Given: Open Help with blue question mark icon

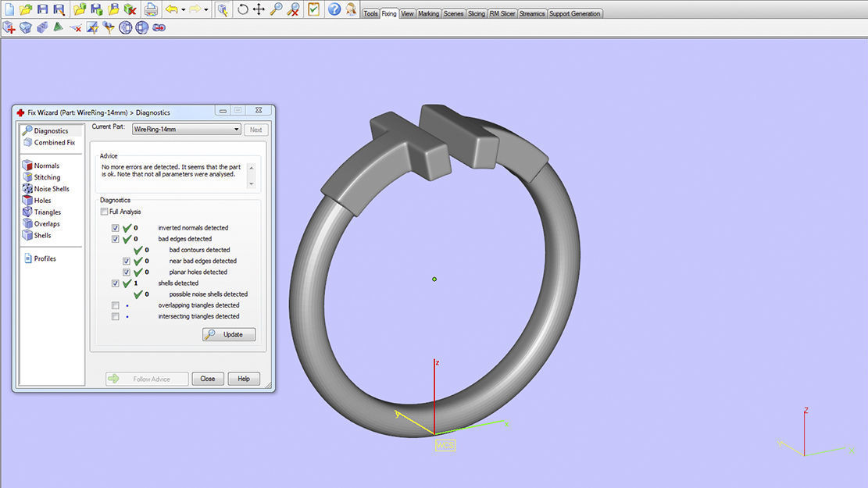Looking at the screenshot, I should 334,9.
